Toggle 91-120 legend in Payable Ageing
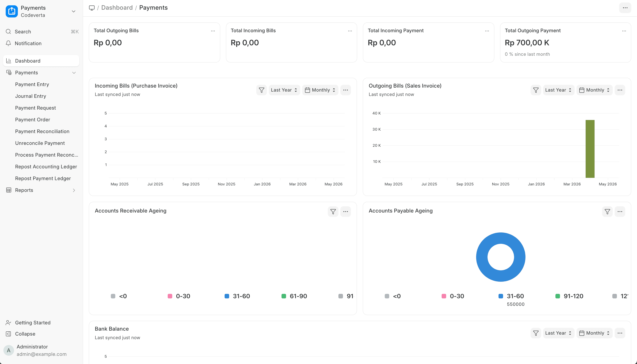Screen dimensions: 637x364 click(x=569, y=296)
